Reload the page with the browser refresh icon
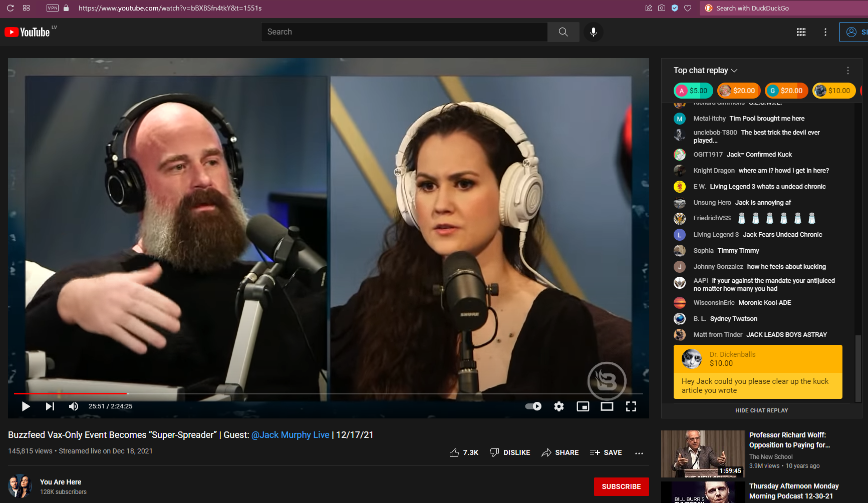 (10, 8)
